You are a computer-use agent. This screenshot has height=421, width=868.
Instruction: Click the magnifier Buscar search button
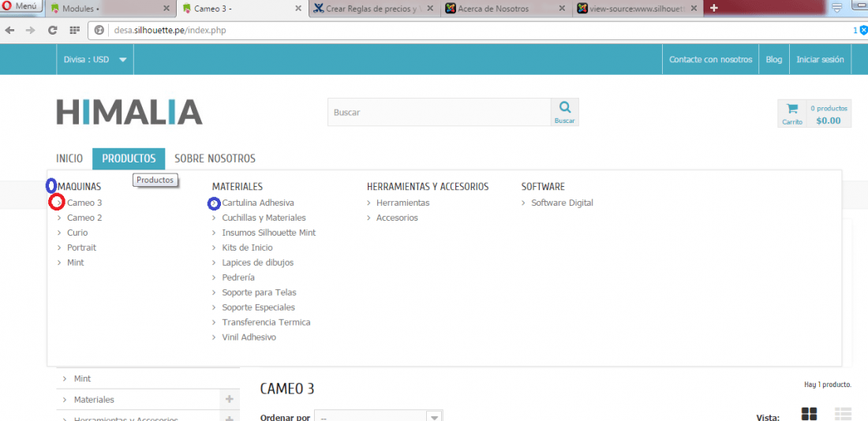tap(565, 112)
